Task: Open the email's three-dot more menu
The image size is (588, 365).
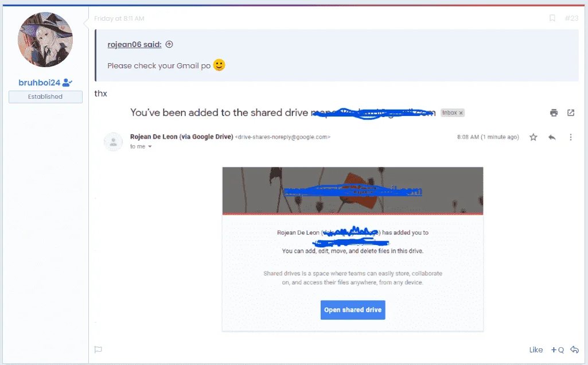Action: pos(570,137)
